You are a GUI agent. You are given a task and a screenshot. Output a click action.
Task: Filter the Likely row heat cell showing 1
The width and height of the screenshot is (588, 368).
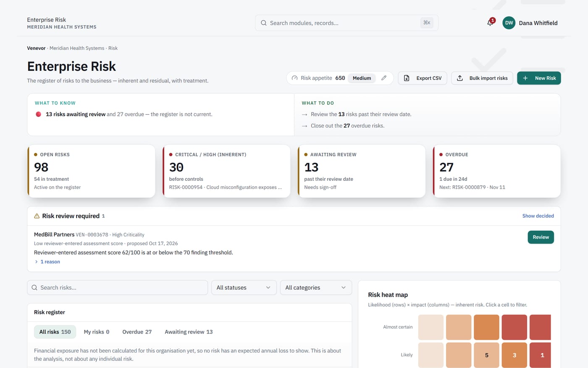pyautogui.click(x=540, y=355)
